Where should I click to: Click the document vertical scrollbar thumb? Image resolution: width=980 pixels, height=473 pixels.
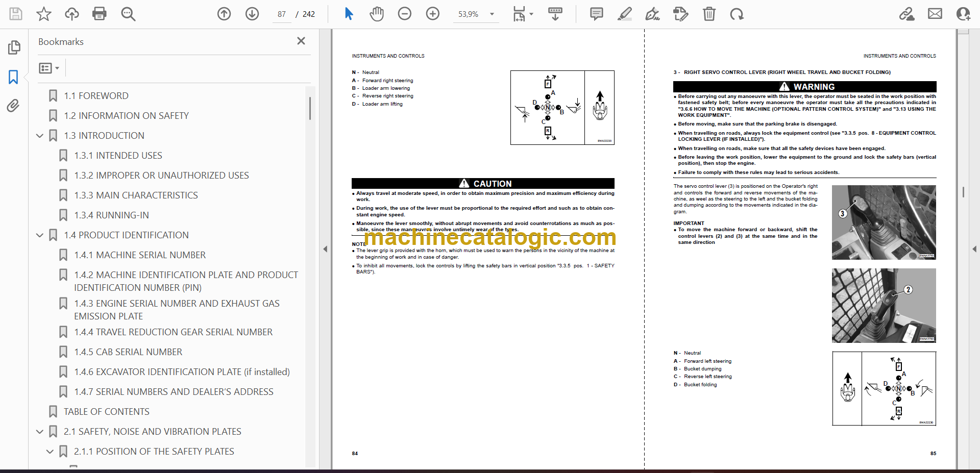tap(963, 192)
